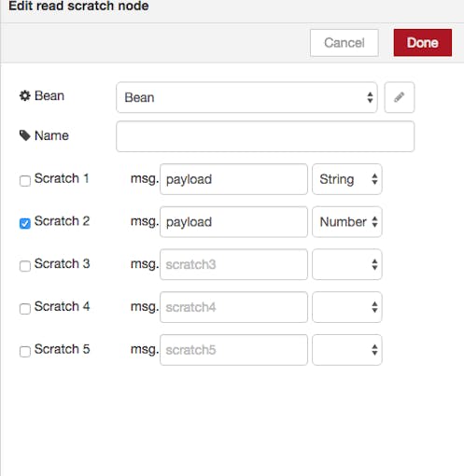The image size is (464, 476).
Task: Expand the type dropdown for Scratch 5
Action: coord(347,350)
